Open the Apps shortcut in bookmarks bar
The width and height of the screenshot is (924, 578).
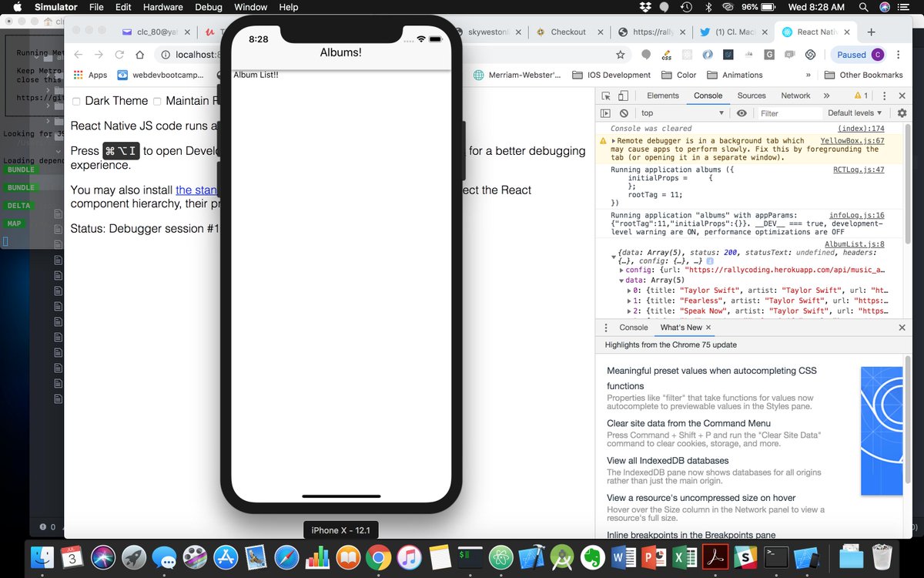(90, 75)
